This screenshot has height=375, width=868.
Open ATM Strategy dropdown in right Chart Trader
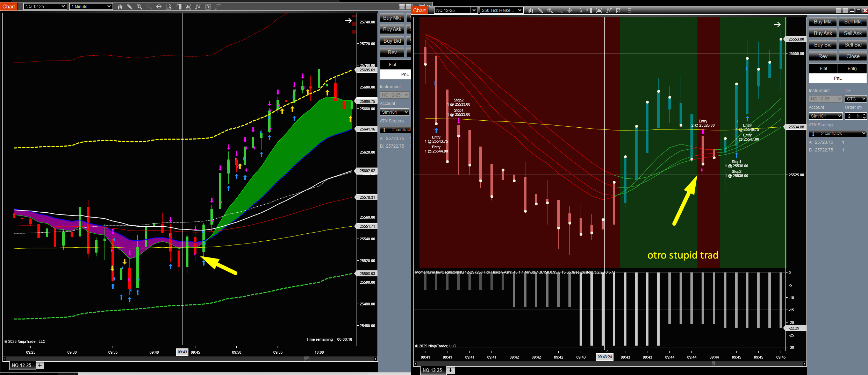pos(863,134)
